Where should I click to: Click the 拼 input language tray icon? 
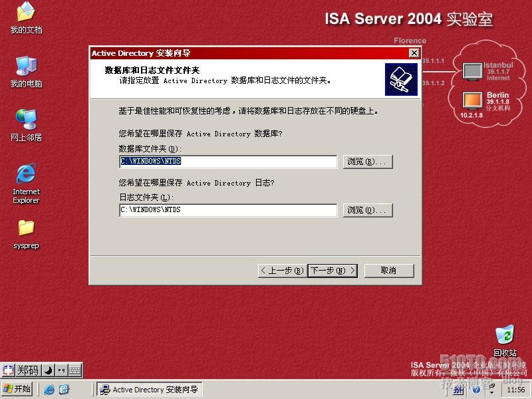pyautogui.click(x=458, y=390)
